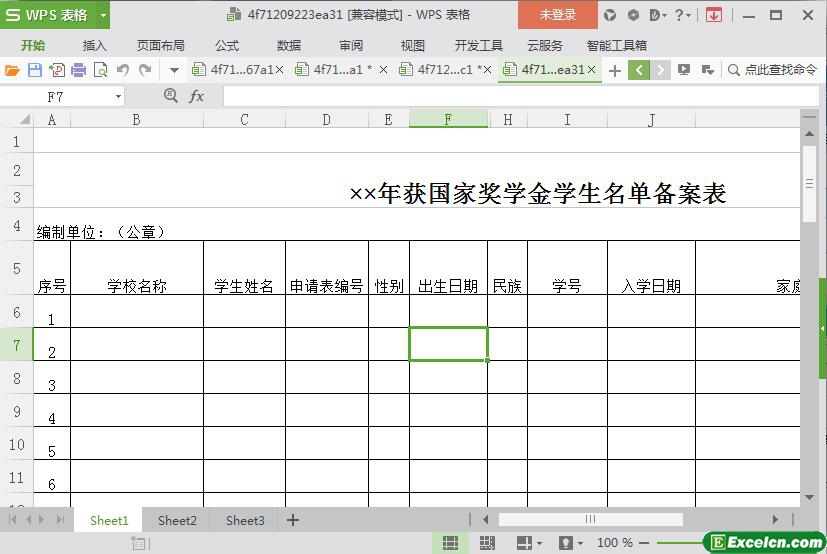Open the 云服务 ribbon tab
Screen dimensions: 827x554
tap(545, 45)
